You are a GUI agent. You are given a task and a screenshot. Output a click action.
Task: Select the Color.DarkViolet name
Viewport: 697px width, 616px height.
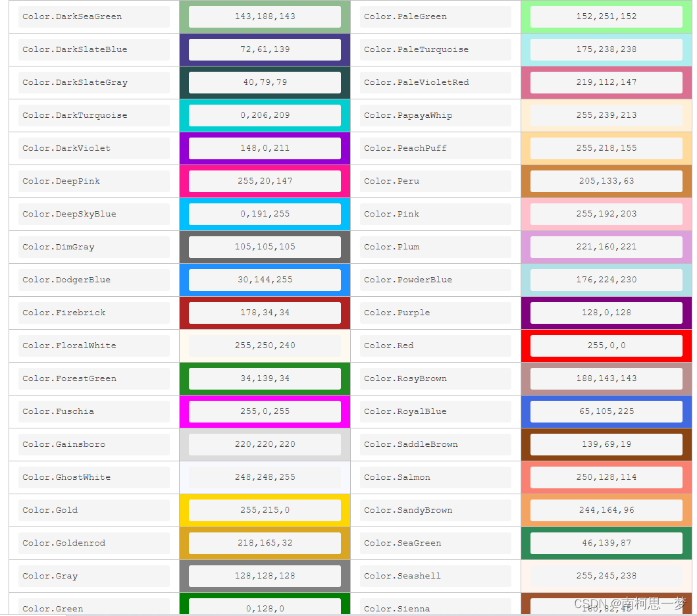(x=94, y=148)
